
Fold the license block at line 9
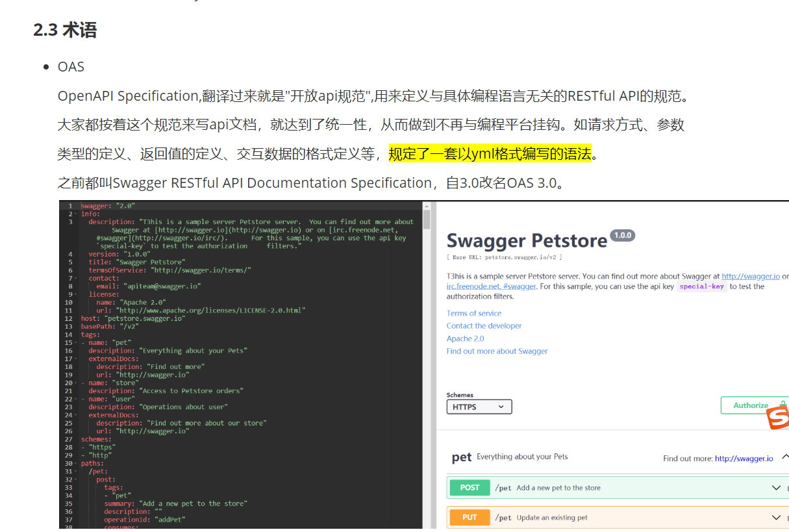77,294
